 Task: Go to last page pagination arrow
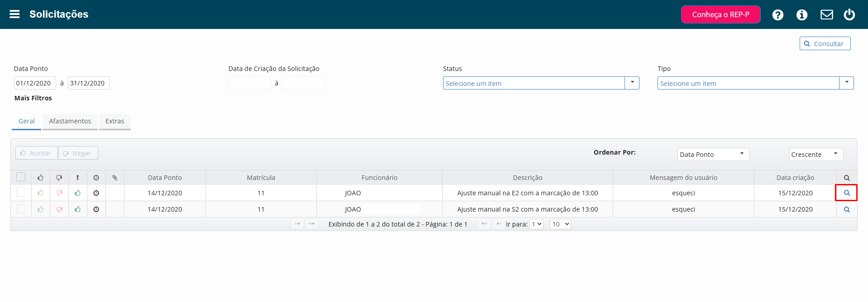tap(499, 224)
